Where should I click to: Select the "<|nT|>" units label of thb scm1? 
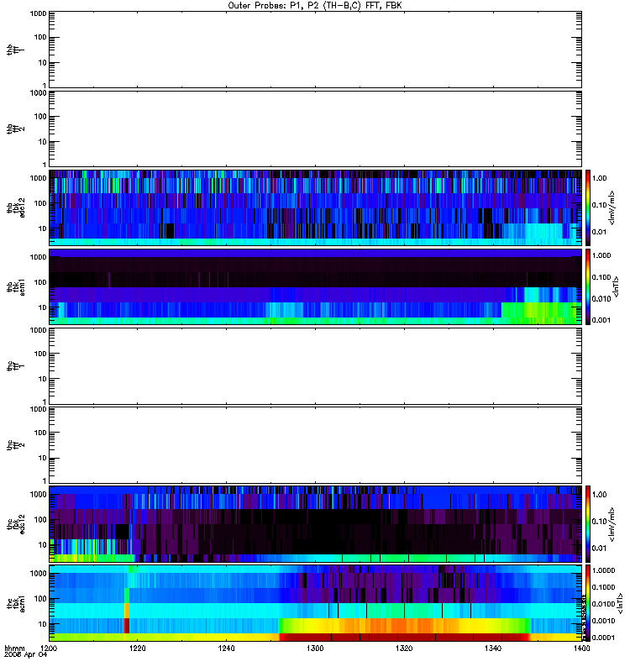pos(617,286)
